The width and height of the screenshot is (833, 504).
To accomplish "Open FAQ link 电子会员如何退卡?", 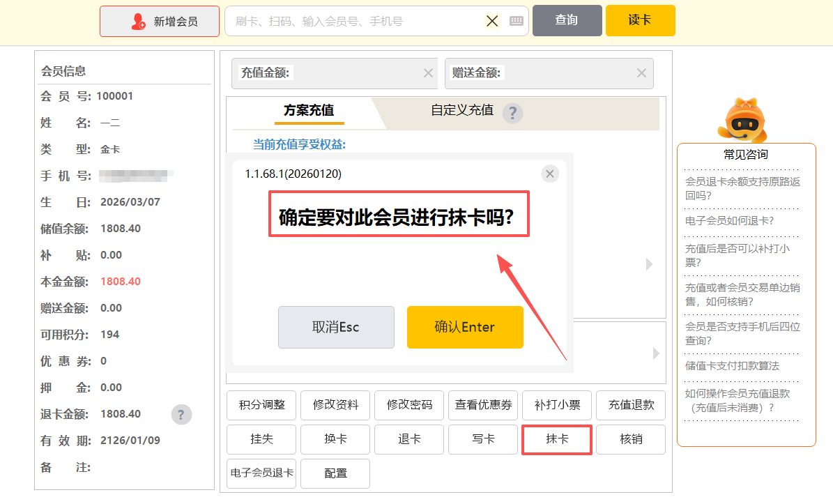I will 729,221.
